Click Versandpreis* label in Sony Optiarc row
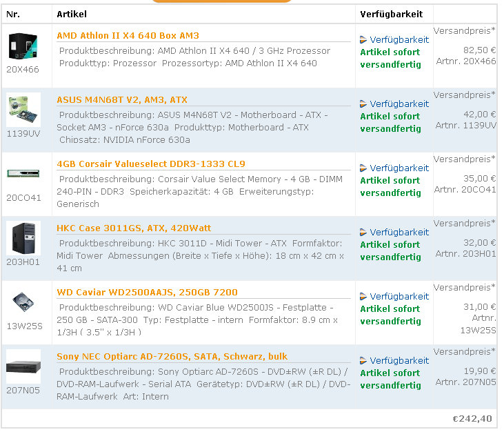504x432 pixels. (465, 351)
